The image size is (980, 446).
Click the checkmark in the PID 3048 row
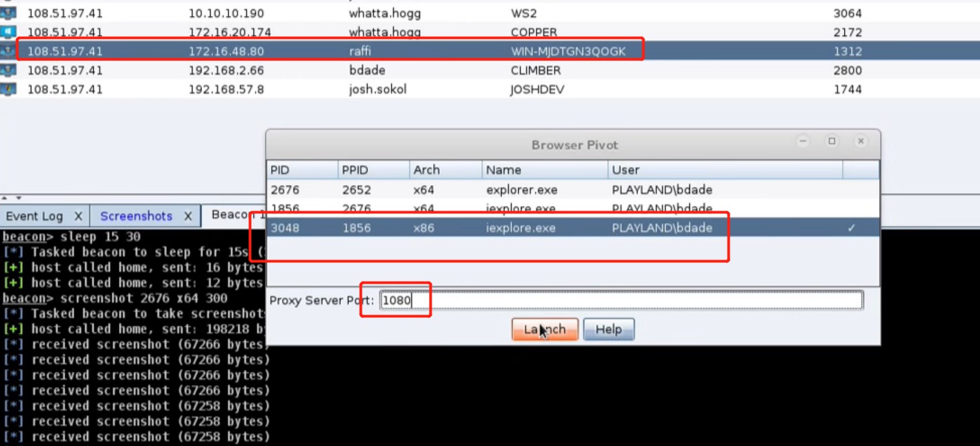(851, 228)
